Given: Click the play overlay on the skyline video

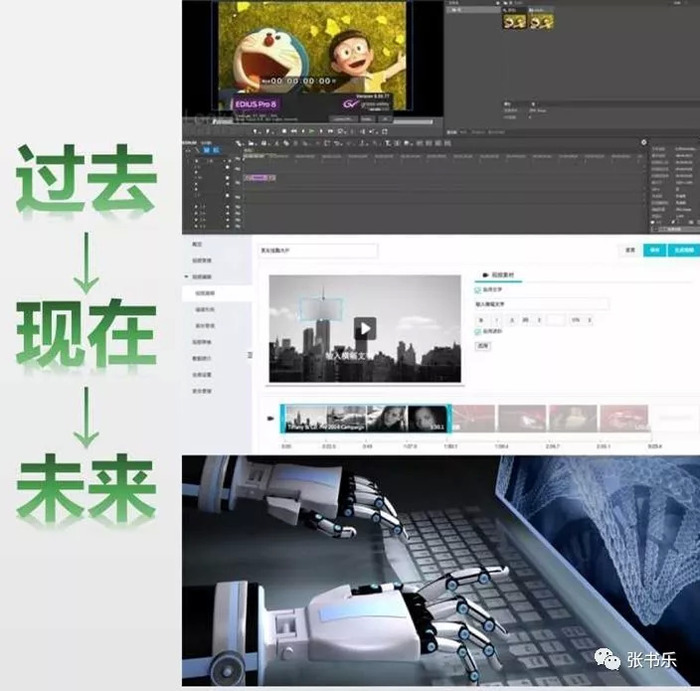Looking at the screenshot, I should tap(365, 329).
